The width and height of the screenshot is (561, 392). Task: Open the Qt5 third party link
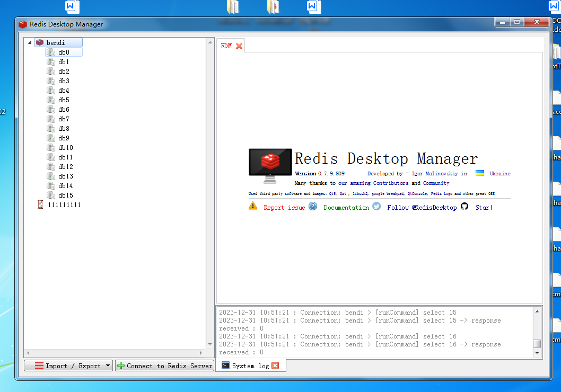(334, 194)
